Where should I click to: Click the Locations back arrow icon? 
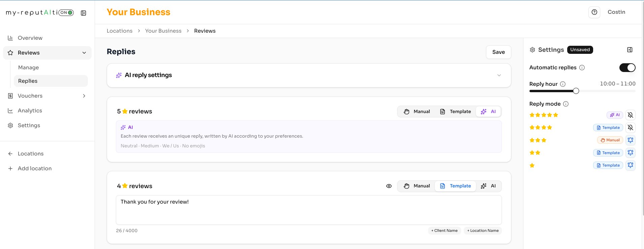(x=10, y=154)
